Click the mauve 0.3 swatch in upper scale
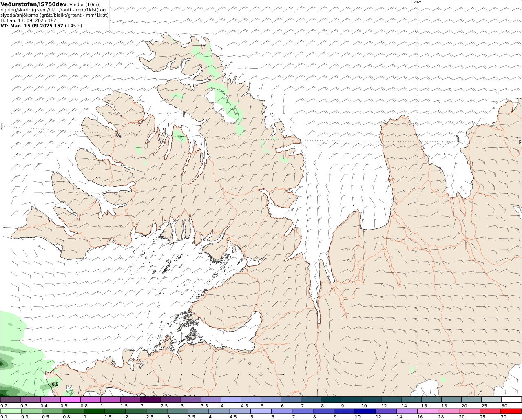Image resolution: width=522 pixels, height=420 pixels. 30,400
